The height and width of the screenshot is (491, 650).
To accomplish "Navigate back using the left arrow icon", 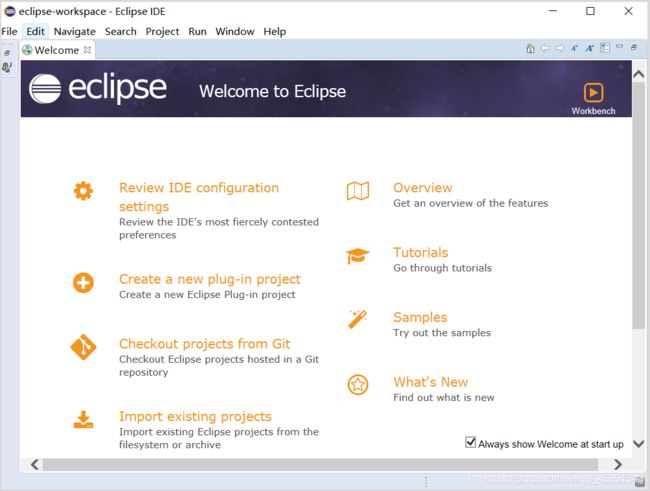I will [x=545, y=49].
